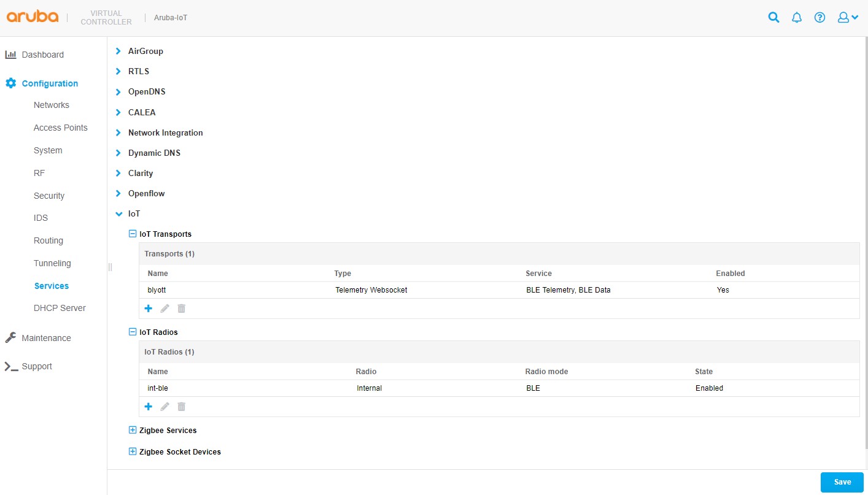Open the notifications bell icon
868x495 pixels.
click(x=796, y=17)
